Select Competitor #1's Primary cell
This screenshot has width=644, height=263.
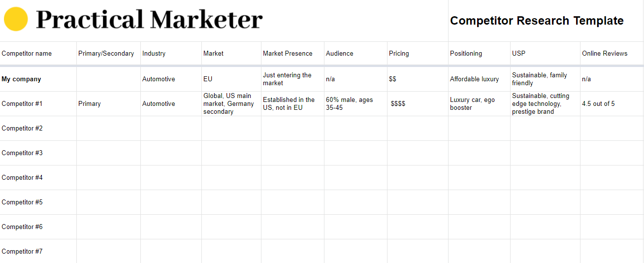tap(89, 104)
